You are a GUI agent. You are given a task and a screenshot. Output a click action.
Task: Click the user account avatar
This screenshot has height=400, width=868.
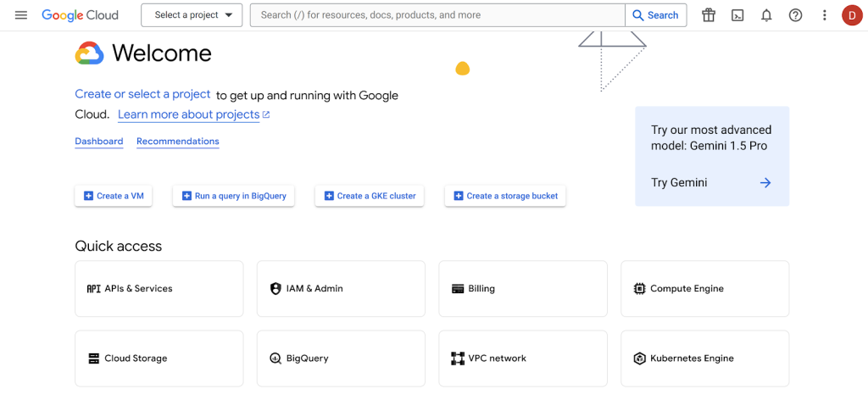(852, 15)
